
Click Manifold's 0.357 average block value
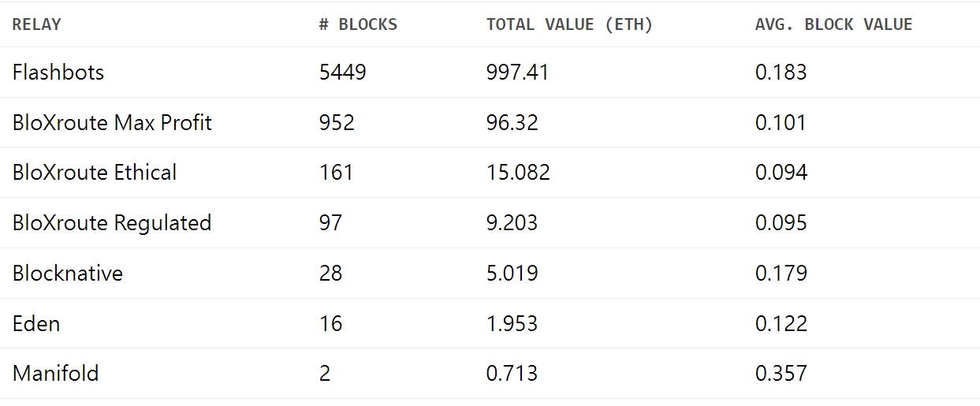[781, 373]
